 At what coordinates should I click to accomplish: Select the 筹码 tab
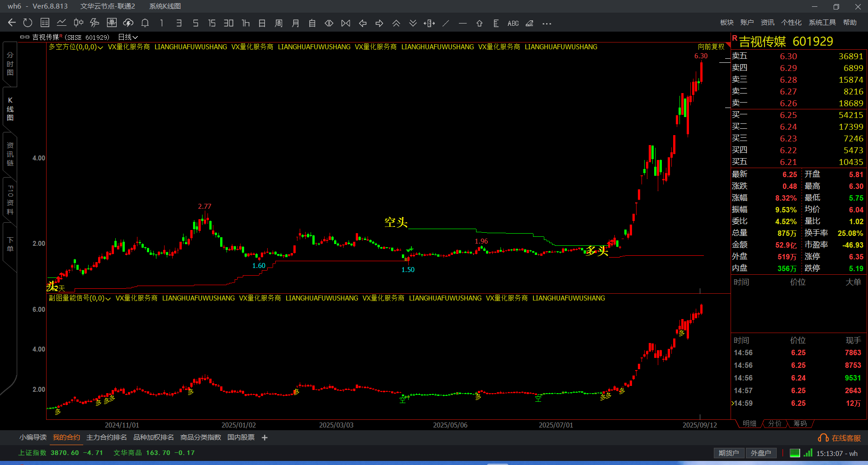pyautogui.click(x=800, y=423)
